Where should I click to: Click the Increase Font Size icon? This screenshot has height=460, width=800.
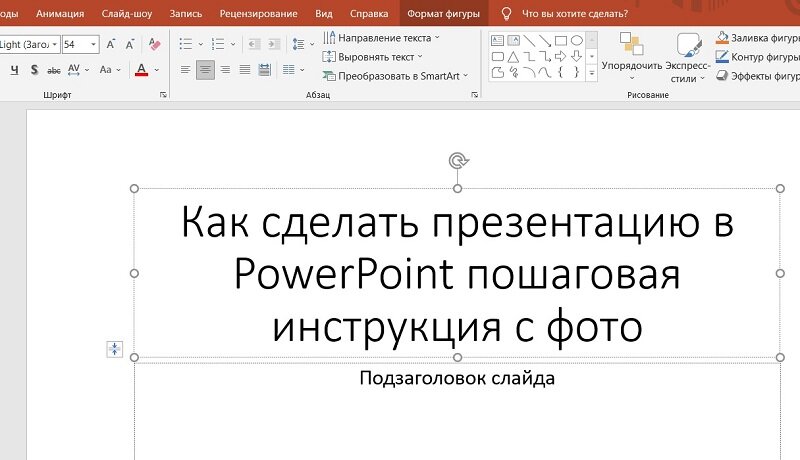[x=110, y=44]
